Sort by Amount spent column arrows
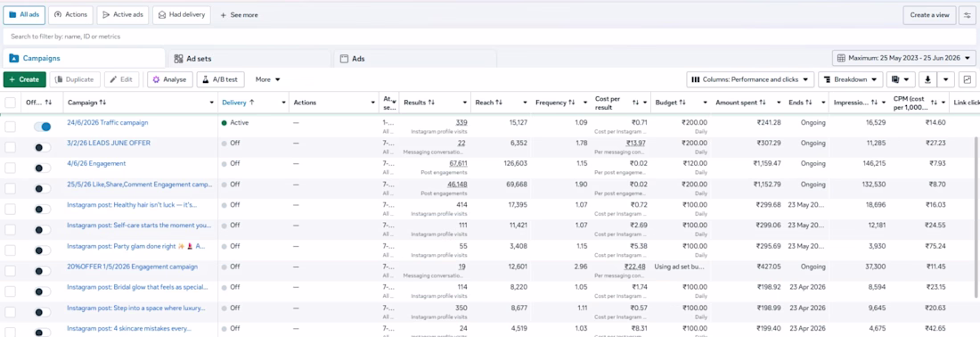The height and width of the screenshot is (337, 980). coord(764,102)
